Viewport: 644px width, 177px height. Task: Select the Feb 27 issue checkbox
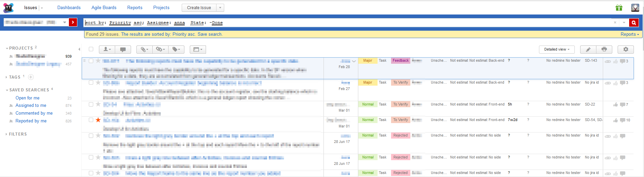[91, 83]
